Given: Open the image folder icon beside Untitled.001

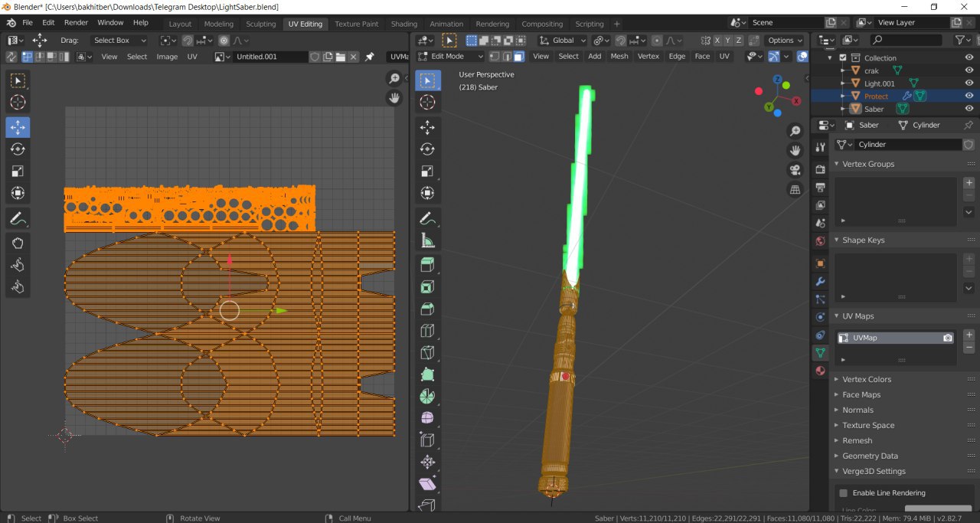Looking at the screenshot, I should (x=341, y=57).
